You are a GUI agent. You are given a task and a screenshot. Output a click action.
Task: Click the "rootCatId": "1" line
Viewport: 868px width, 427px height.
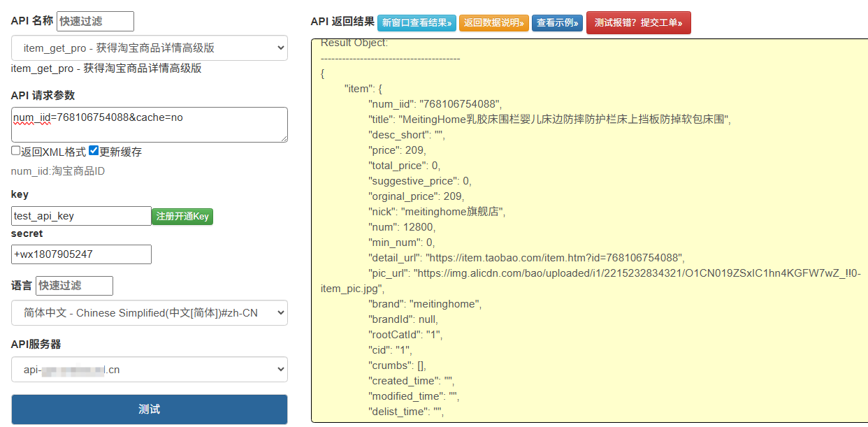click(405, 335)
